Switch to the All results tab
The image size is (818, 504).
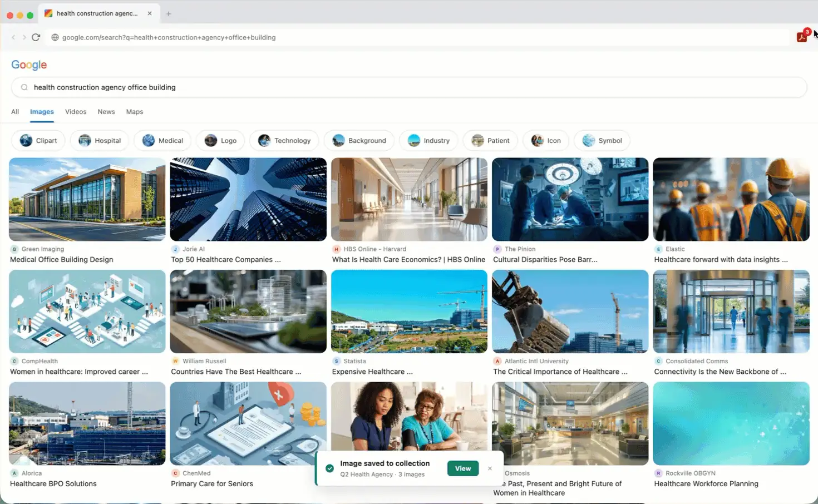(x=15, y=112)
